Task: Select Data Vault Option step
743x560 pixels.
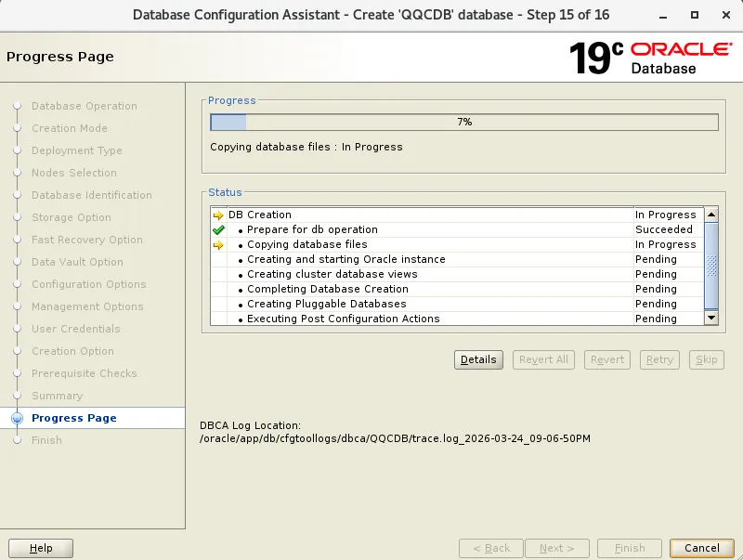Action: 77,262
